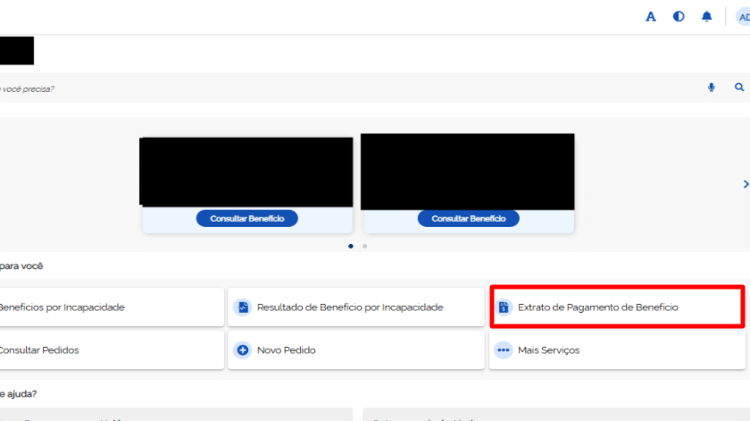Image resolution: width=750 pixels, height=421 pixels.
Task: Click the left benefit card image
Action: click(246, 171)
